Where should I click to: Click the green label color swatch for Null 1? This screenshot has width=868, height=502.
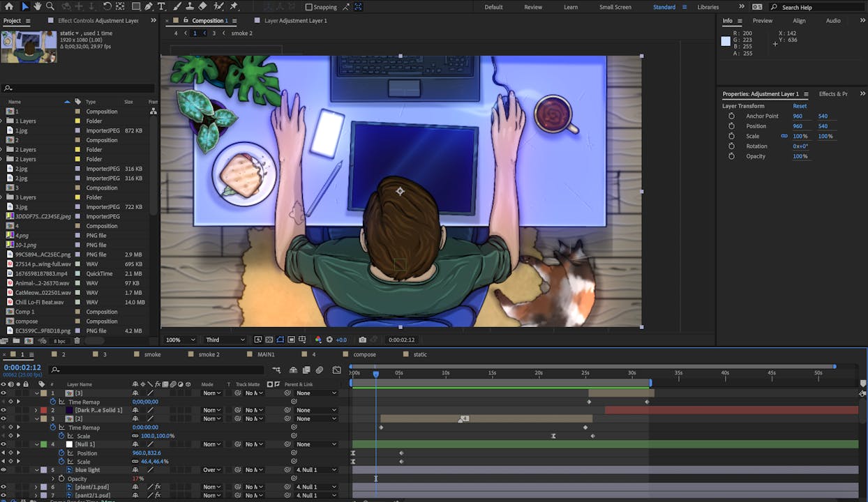pyautogui.click(x=44, y=444)
